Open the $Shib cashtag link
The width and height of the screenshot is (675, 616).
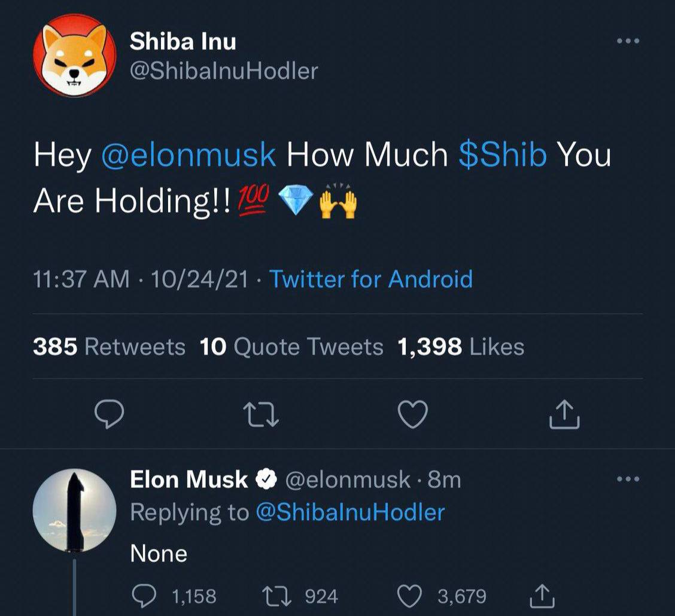pos(503,155)
